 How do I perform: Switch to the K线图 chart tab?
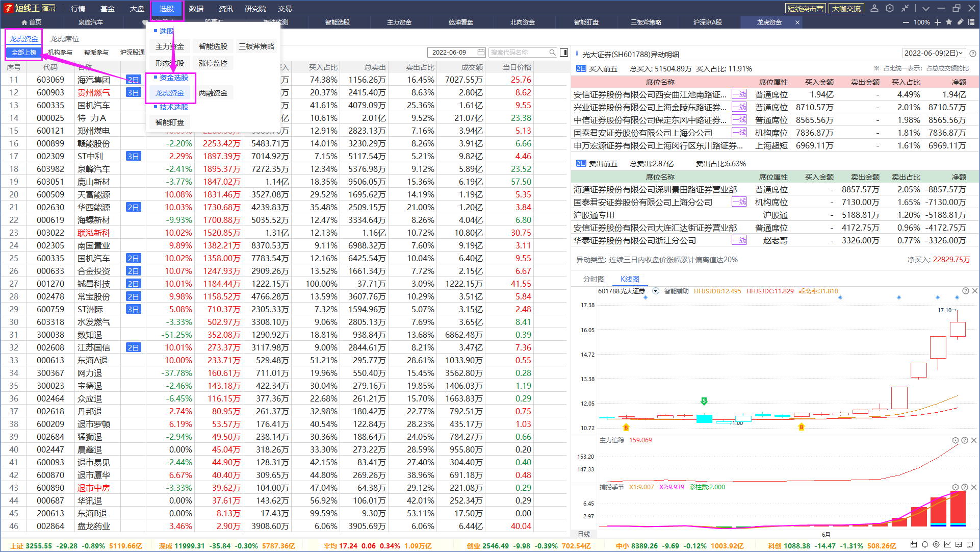630,279
